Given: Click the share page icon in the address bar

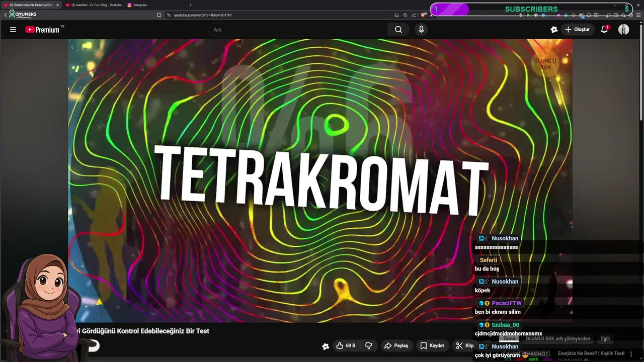Looking at the screenshot, I should coord(414,15).
